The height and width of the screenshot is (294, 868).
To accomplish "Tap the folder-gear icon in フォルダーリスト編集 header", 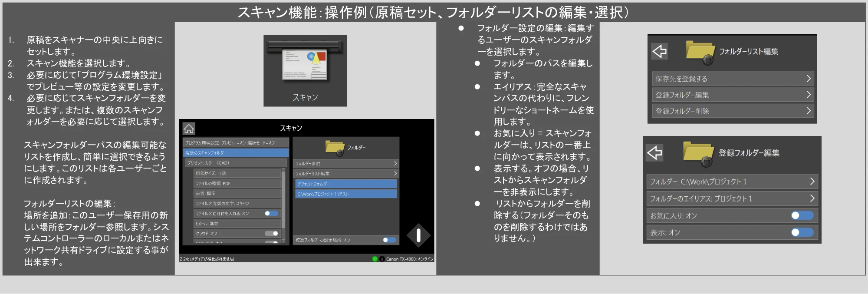I will coord(700,53).
